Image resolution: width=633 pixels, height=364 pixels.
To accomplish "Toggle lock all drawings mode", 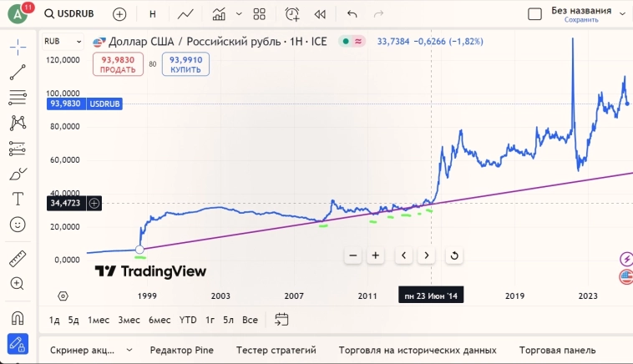I will point(18,344).
